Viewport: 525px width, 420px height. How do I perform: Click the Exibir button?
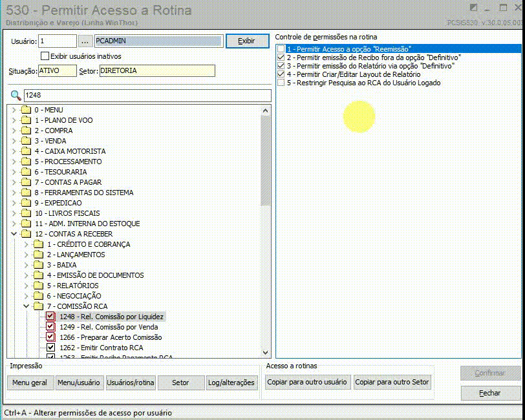point(247,41)
